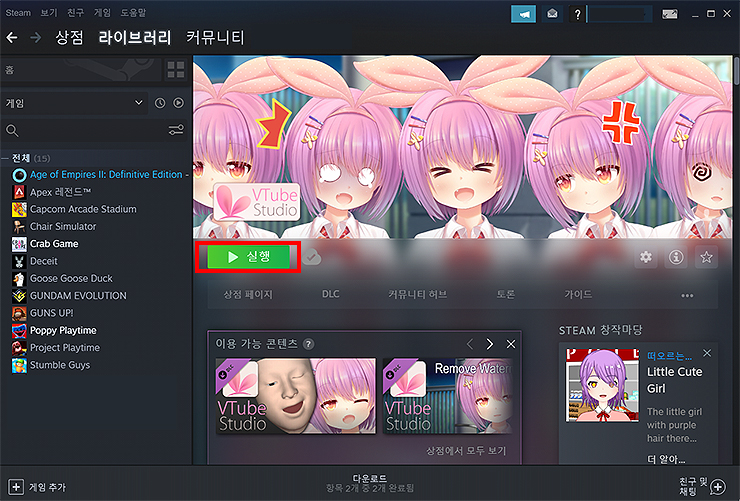This screenshot has height=501, width=740.
Task: Sort library by recent activity clock icon
Action: point(160,103)
